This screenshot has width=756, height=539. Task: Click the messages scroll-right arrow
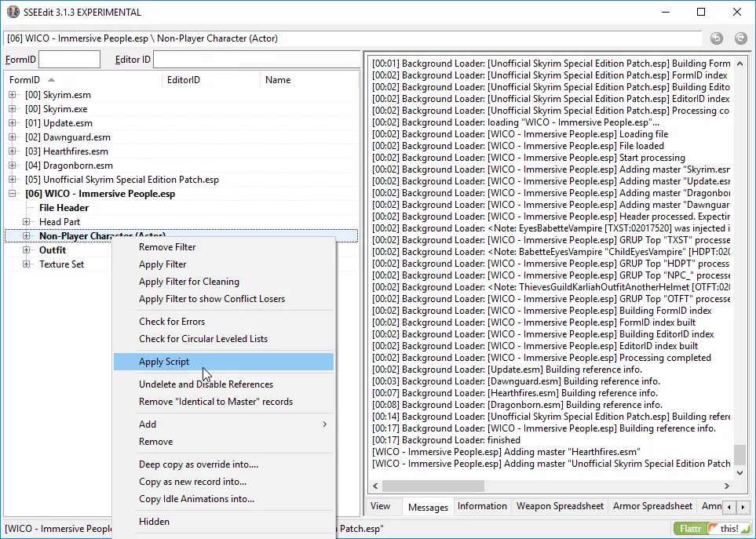[727, 486]
